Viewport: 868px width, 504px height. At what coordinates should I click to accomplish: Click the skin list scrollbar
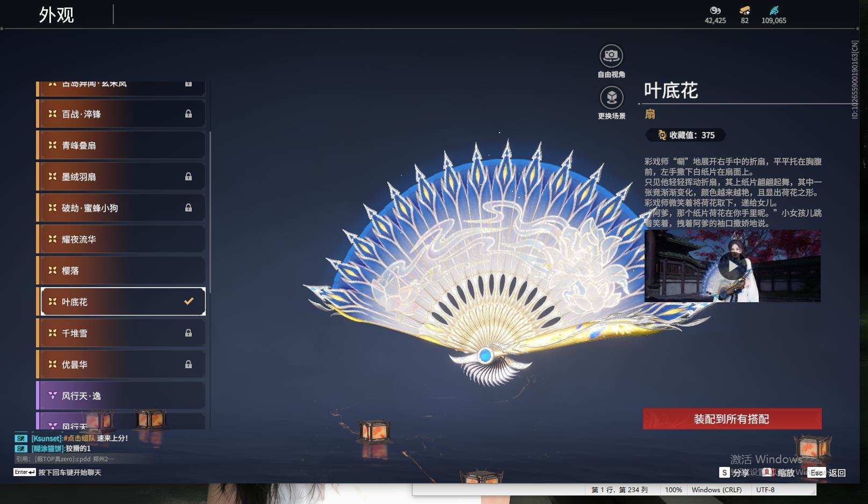coord(210,212)
